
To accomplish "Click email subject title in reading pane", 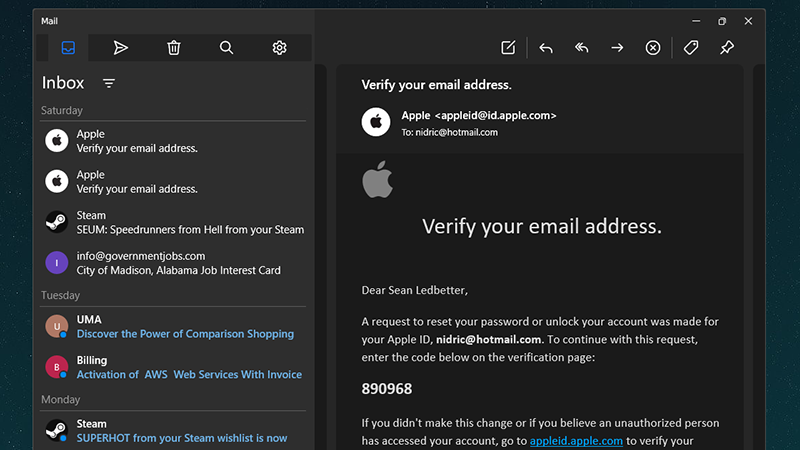I will coord(436,85).
